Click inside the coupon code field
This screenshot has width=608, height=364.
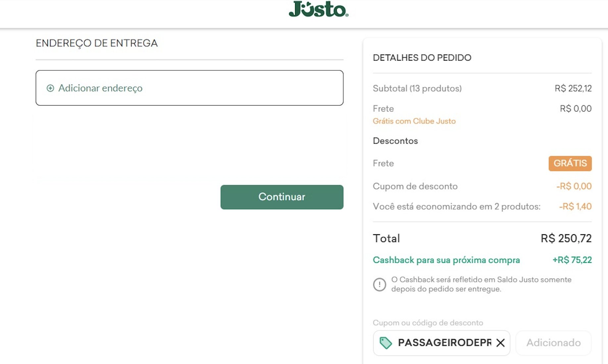pos(444,343)
